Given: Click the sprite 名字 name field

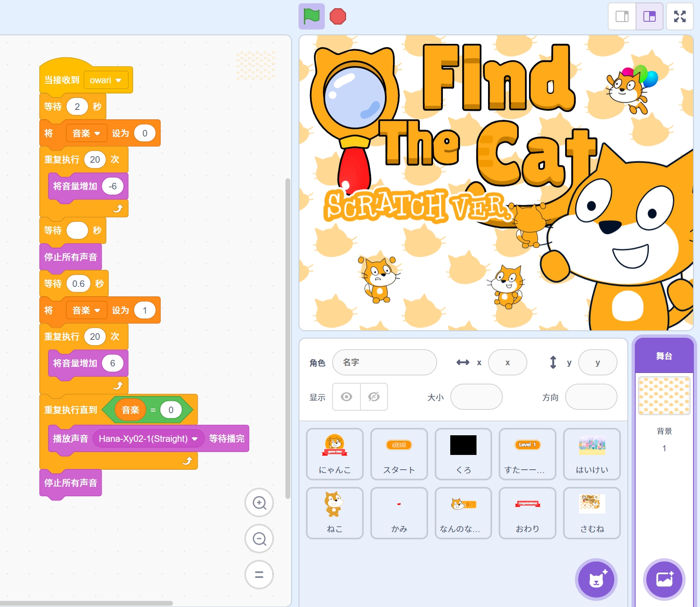Looking at the screenshot, I should tap(384, 362).
